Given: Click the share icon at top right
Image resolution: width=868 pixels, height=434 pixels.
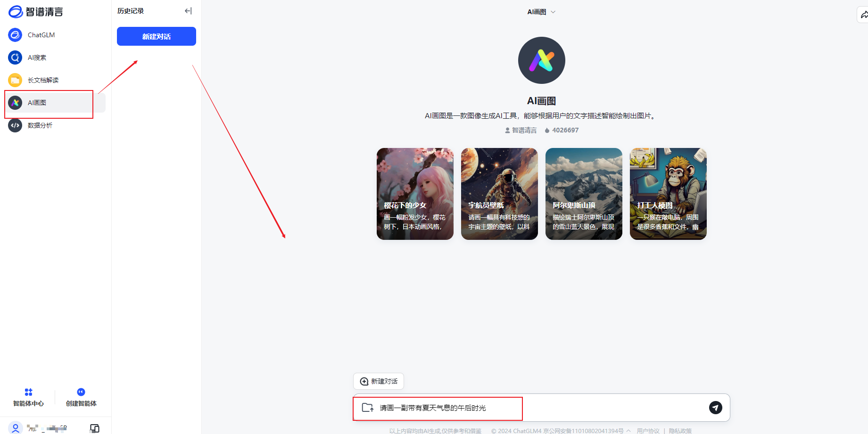Looking at the screenshot, I should [x=865, y=14].
